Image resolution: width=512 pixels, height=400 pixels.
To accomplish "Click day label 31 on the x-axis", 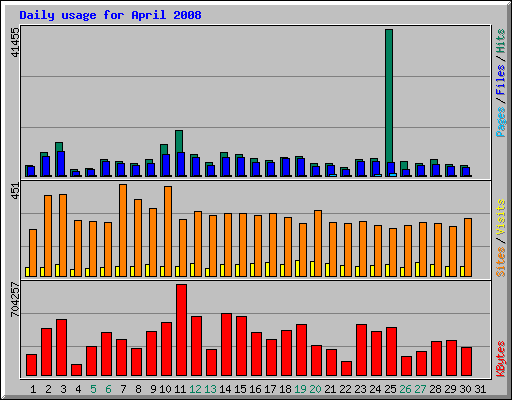I will tap(480, 389).
